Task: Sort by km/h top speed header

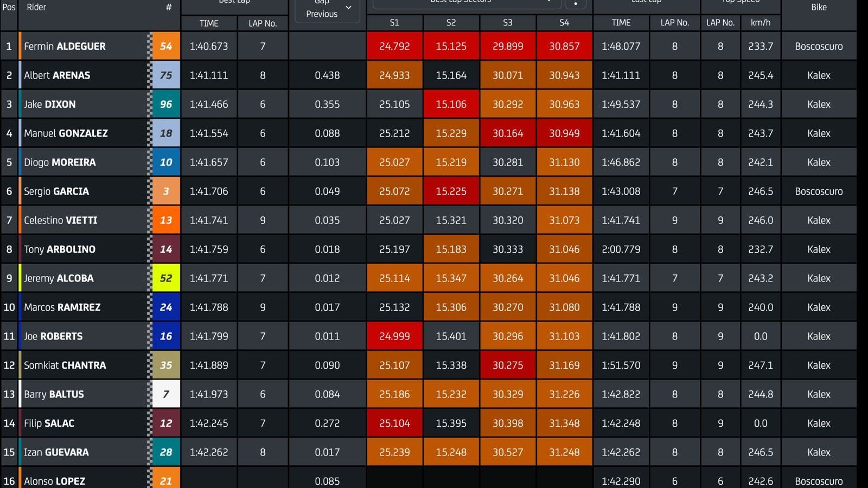Action: coord(760,23)
